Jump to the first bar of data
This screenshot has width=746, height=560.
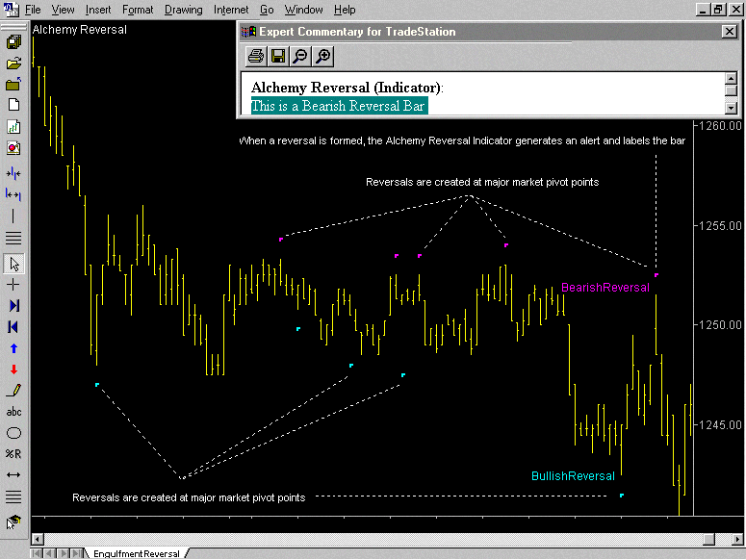[x=13, y=327]
